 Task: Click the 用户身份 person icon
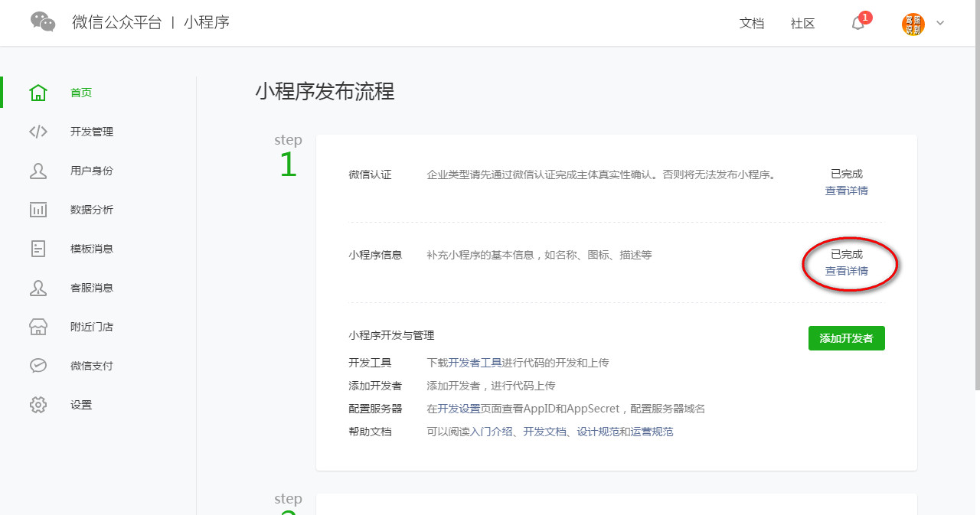click(x=38, y=171)
